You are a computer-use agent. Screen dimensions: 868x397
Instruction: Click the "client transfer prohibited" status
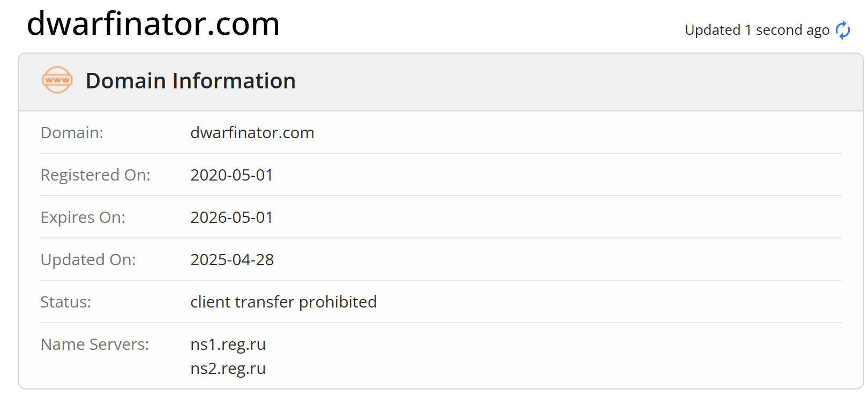click(283, 302)
